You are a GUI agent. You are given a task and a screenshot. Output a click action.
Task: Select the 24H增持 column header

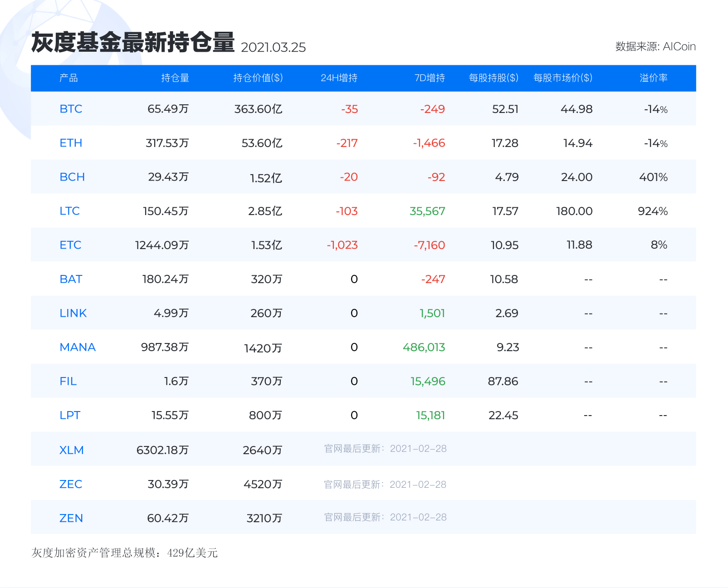coord(339,78)
